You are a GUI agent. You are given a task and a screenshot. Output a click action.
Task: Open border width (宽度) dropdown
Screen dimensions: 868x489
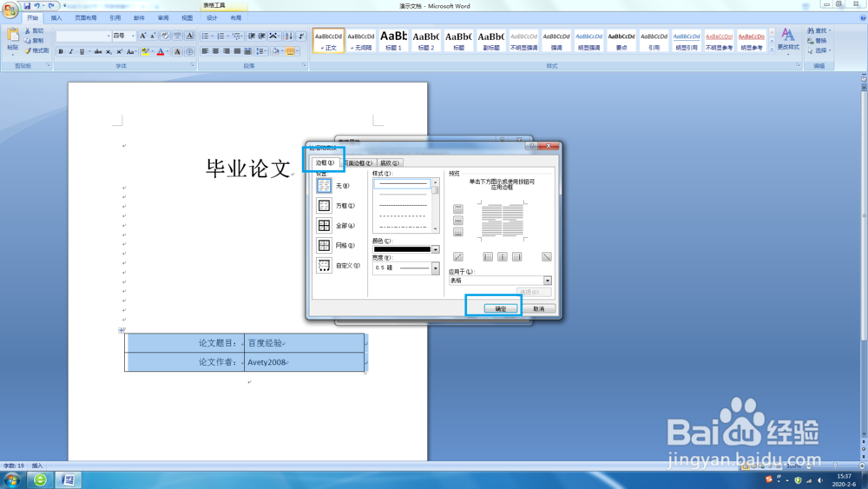(x=436, y=268)
